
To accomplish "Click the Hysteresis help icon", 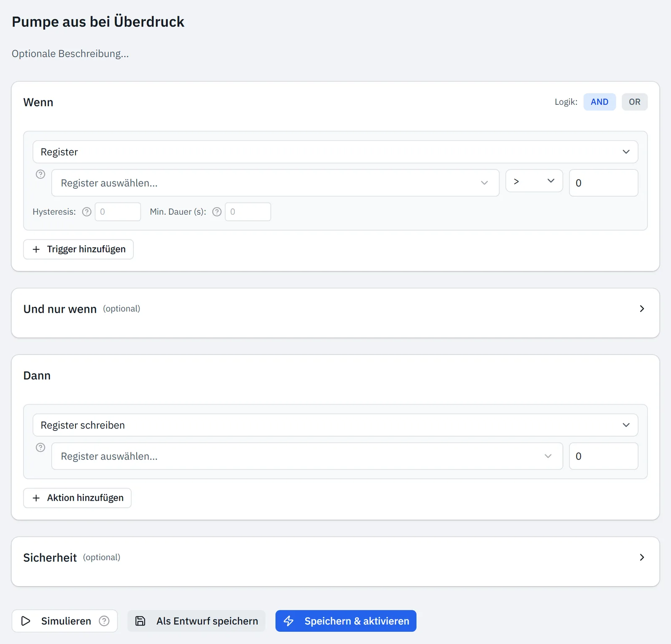I will 87,212.
